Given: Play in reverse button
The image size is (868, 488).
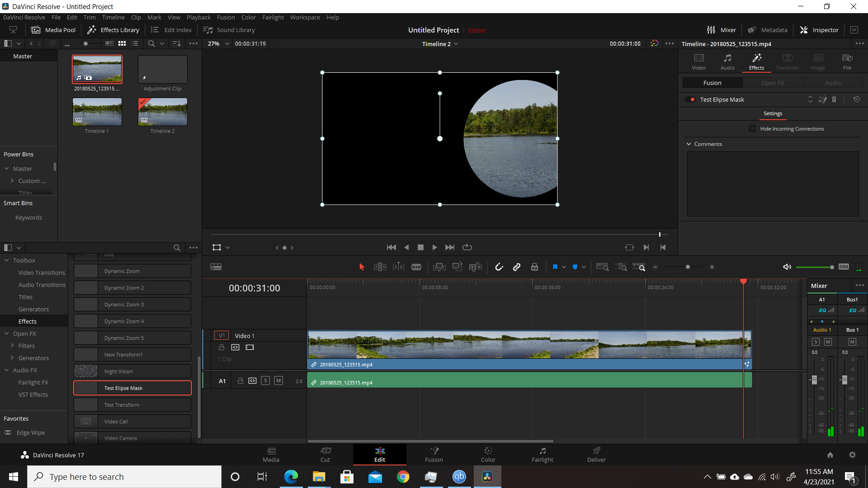Looking at the screenshot, I should click(x=406, y=247).
